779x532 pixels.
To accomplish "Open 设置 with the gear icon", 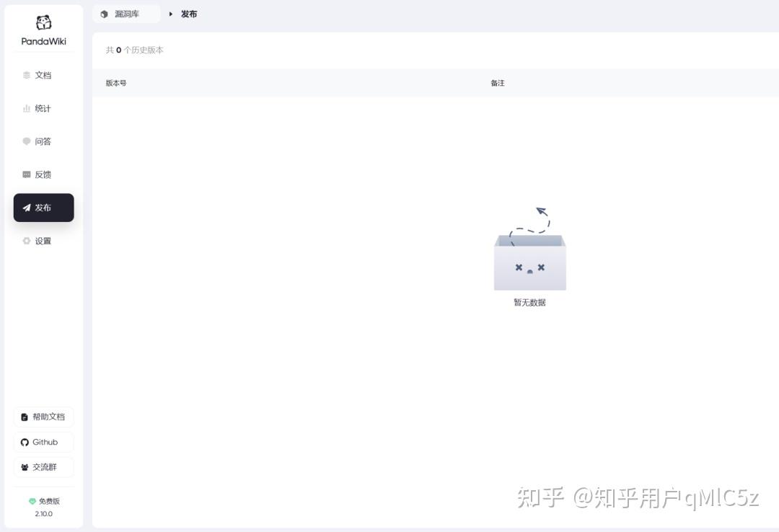I will 43,241.
